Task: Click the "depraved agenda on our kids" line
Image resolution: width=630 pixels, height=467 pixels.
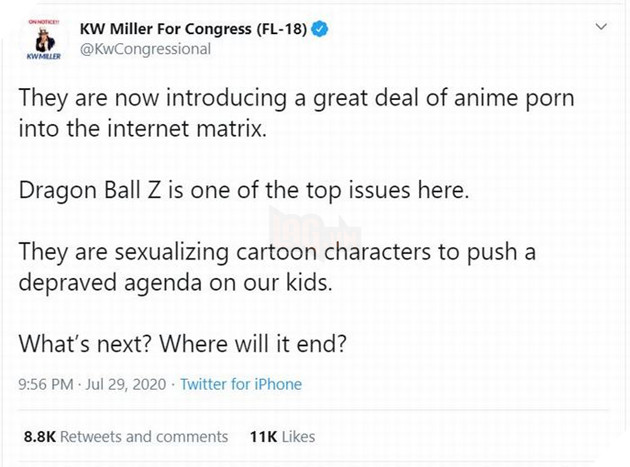Action: (x=188, y=281)
